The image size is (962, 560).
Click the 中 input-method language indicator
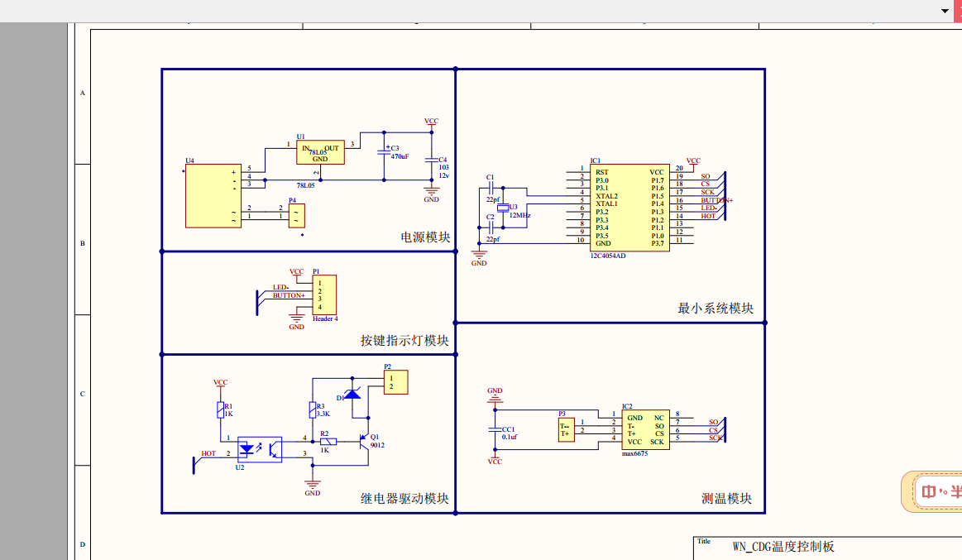928,492
